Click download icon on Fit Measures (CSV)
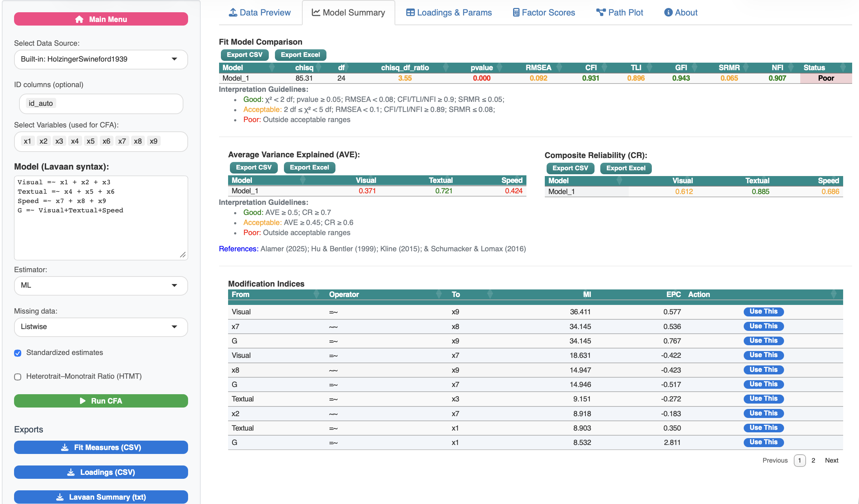This screenshot has width=859, height=504. coord(65,447)
